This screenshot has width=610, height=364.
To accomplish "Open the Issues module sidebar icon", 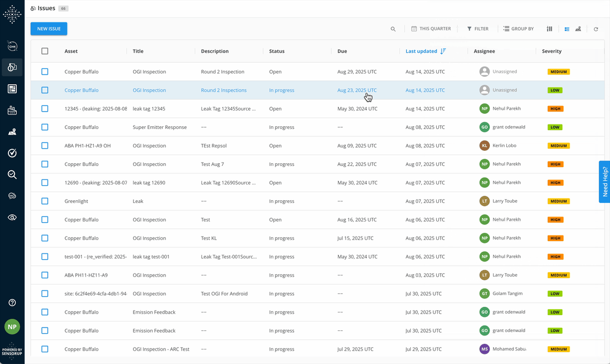I will 12,67.
